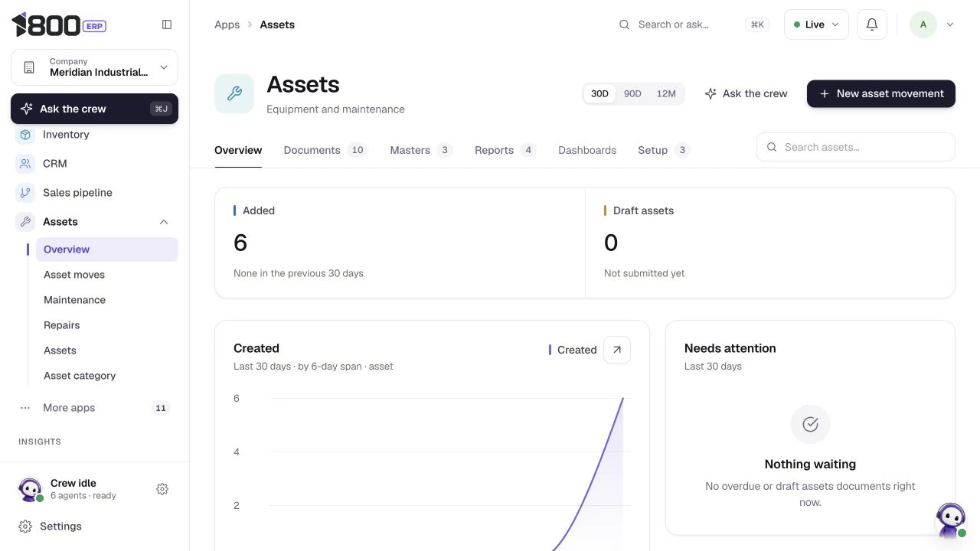The image size is (980, 551).
Task: Open the Setup tab
Action: point(664,150)
